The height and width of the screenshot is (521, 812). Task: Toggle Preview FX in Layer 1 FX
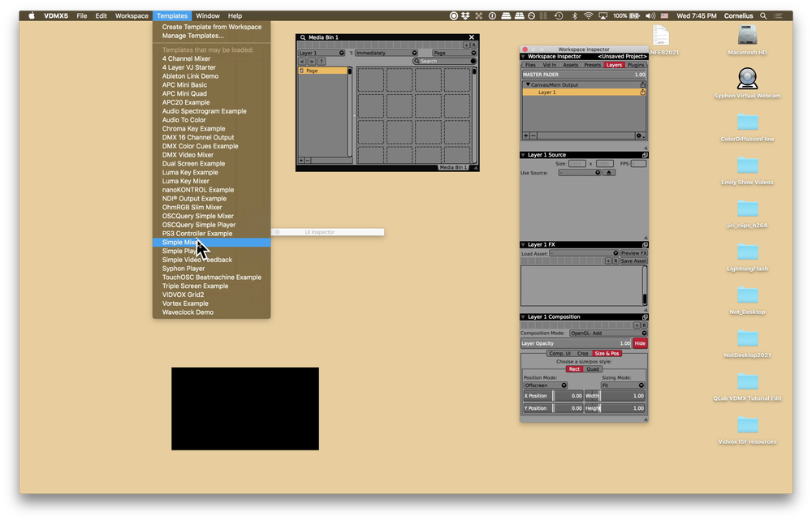[x=634, y=253]
